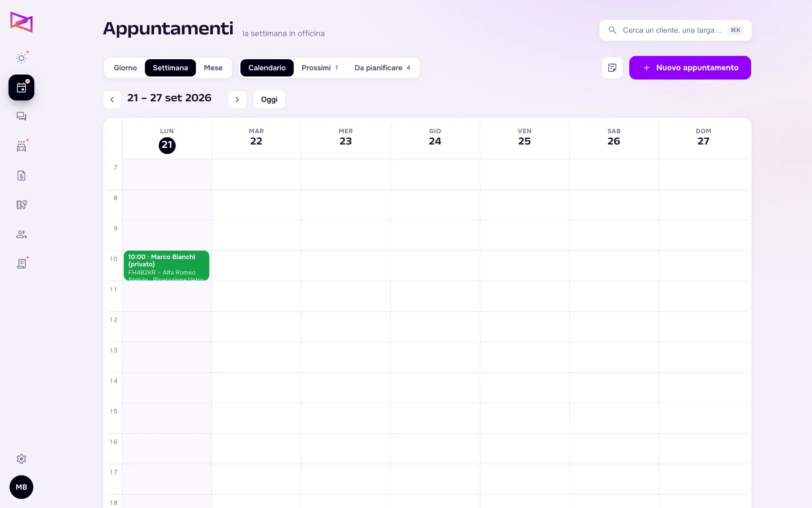Open the people customers icon in the sidebar

pos(22,234)
